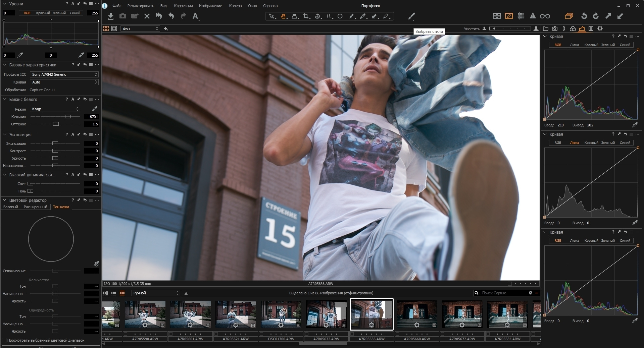Open the Camera menu

point(235,6)
